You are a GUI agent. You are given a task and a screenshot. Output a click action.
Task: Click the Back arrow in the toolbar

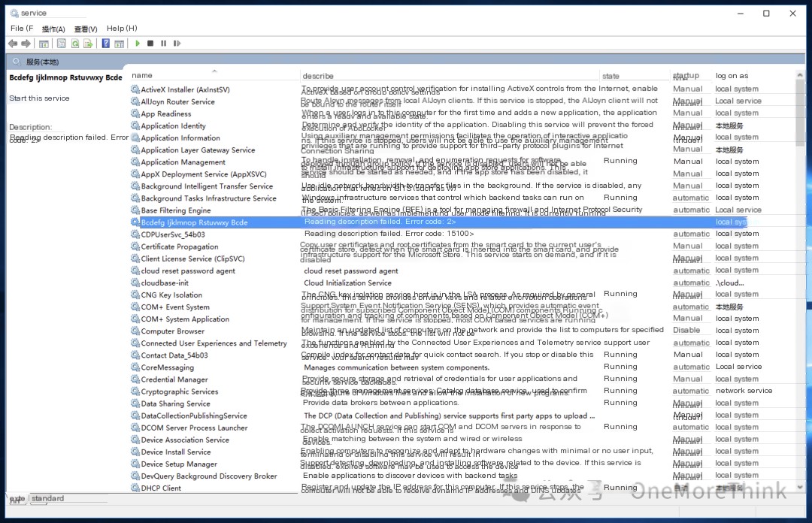[13, 44]
